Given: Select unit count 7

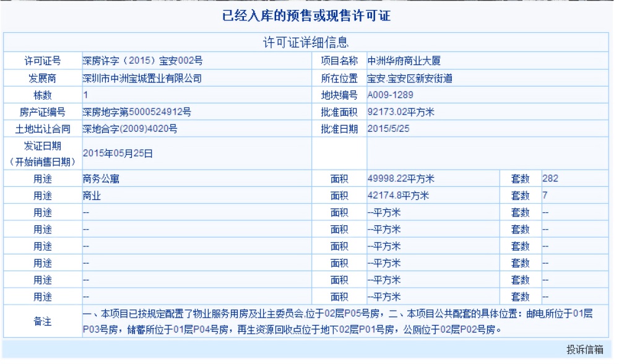Looking at the screenshot, I should click(545, 196).
